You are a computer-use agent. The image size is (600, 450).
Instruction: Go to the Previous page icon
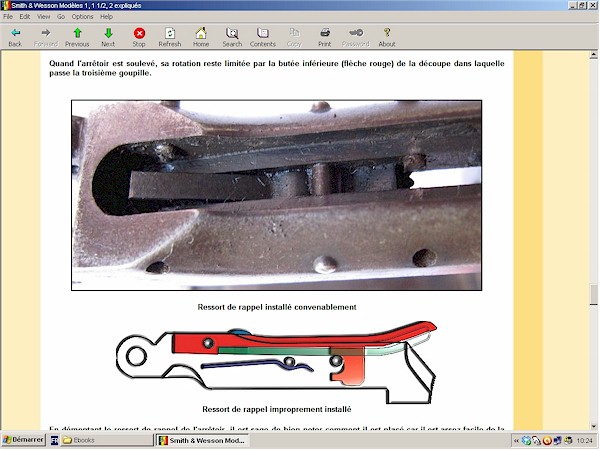(x=77, y=33)
